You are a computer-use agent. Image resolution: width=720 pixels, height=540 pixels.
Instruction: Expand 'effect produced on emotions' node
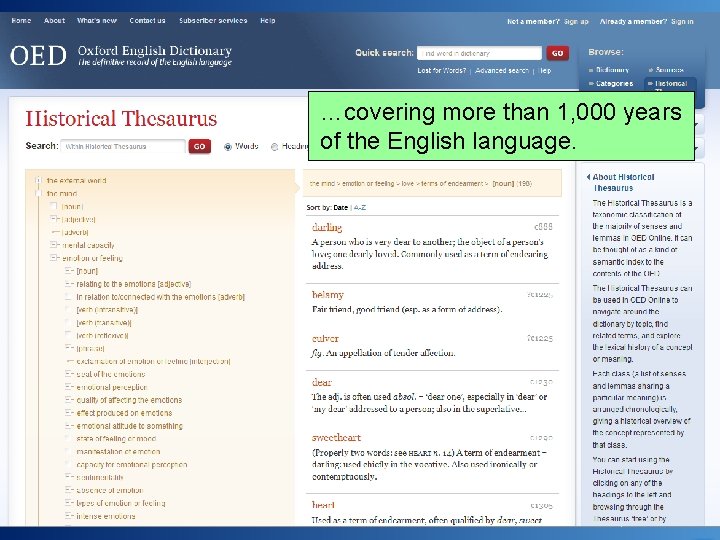69,412
